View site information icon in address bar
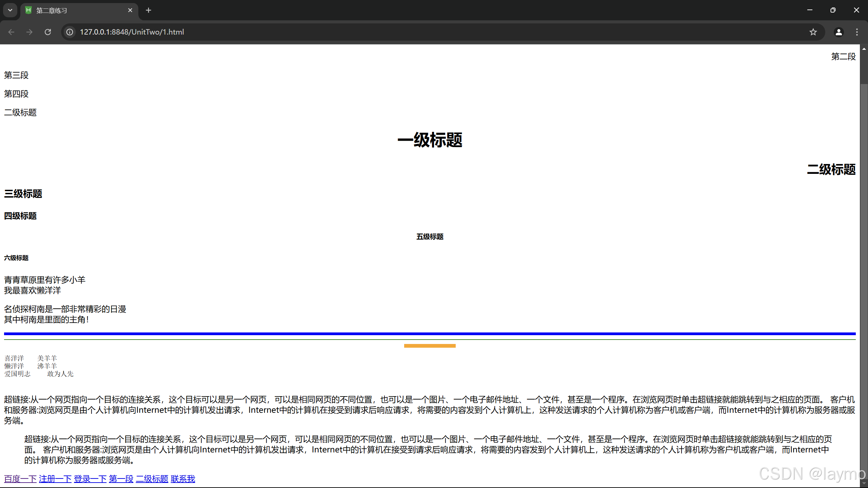868x488 pixels. pos(70,32)
